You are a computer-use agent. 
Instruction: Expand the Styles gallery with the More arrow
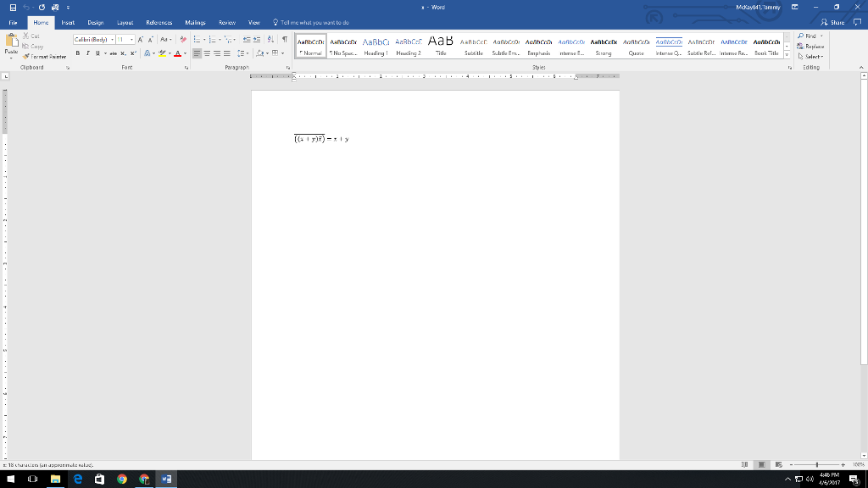[785, 54]
